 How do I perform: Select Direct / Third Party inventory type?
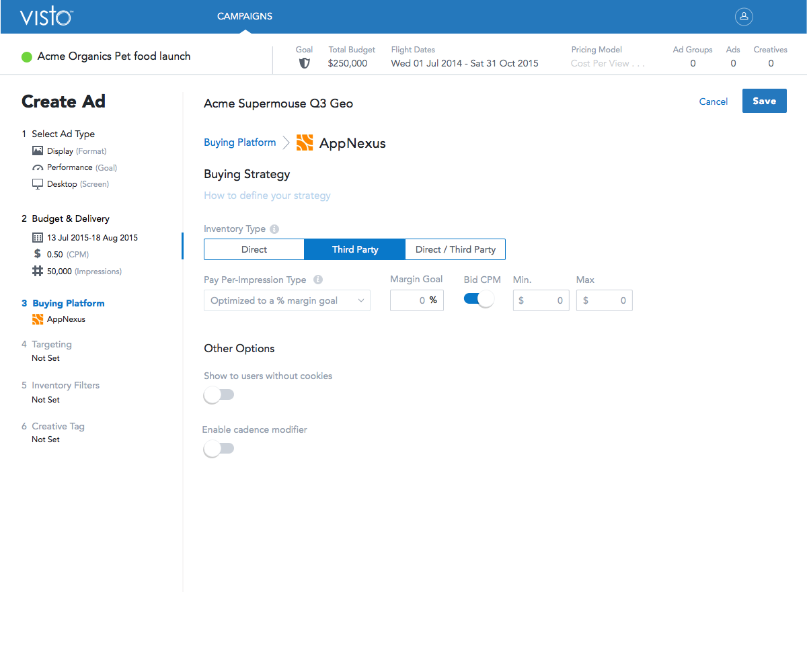click(x=455, y=249)
